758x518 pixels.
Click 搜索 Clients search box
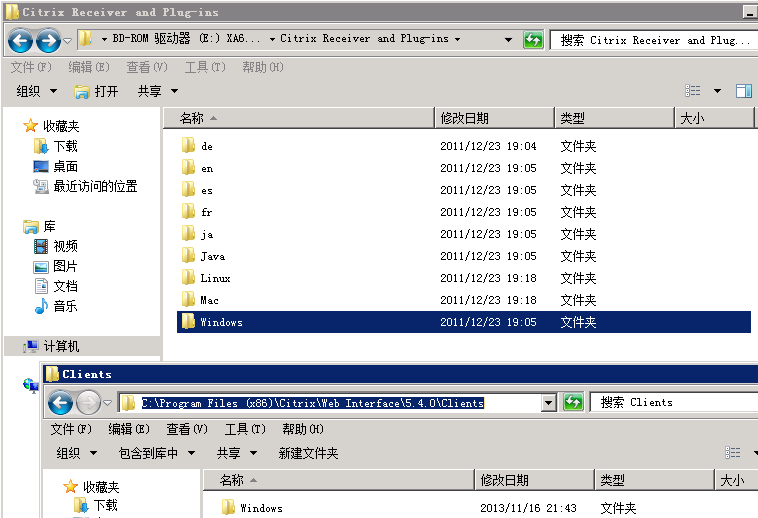coord(674,402)
